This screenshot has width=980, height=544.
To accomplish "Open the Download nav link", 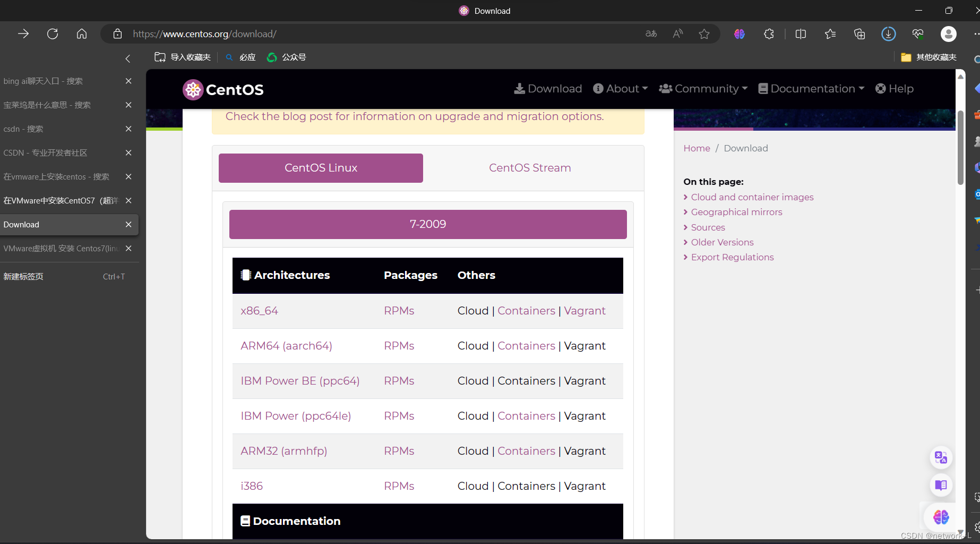I will tap(548, 89).
